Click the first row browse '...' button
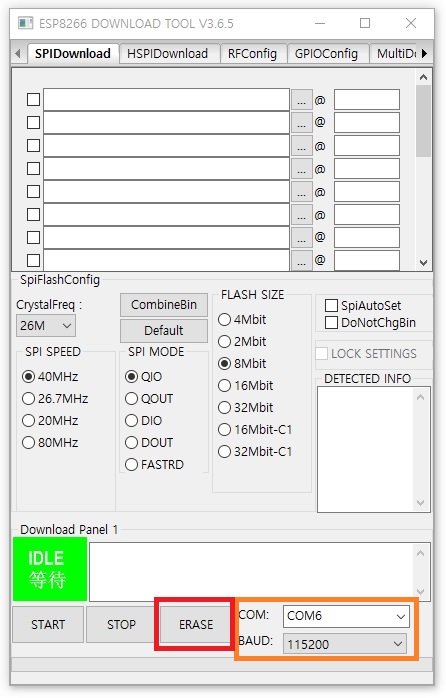Screen dimensions: 446x698 302,100
